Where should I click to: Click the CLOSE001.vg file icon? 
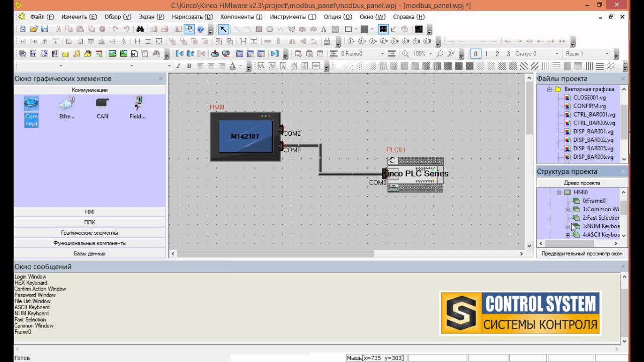[567, 98]
